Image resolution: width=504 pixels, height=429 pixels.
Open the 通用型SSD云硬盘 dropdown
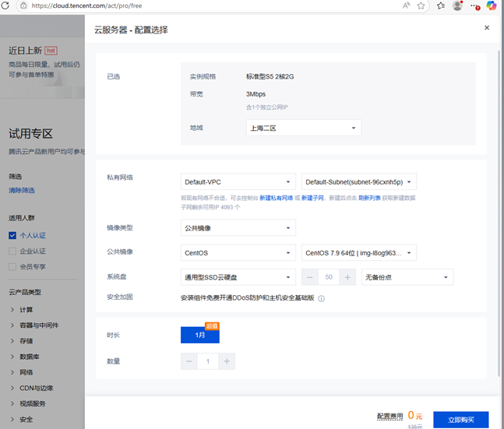pyautogui.click(x=238, y=277)
